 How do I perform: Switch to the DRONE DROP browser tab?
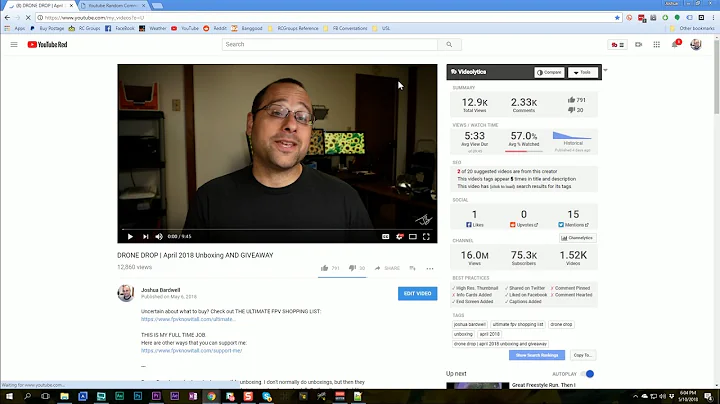40,6
